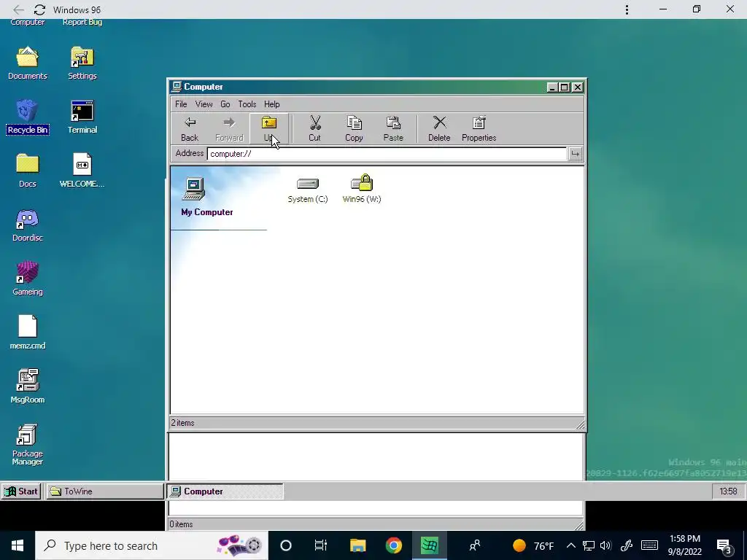
Task: Minimize the Computer explorer window
Action: pos(552,87)
